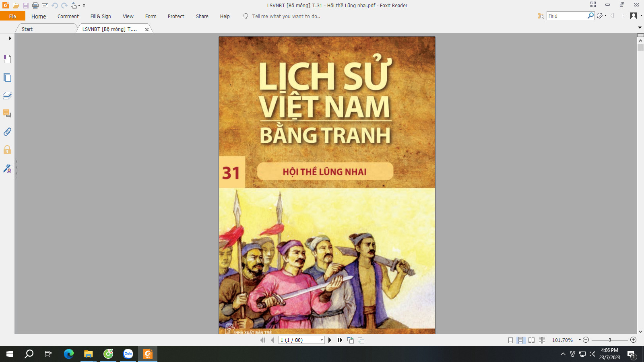Click the magnifier search button in Find box

pos(590,16)
